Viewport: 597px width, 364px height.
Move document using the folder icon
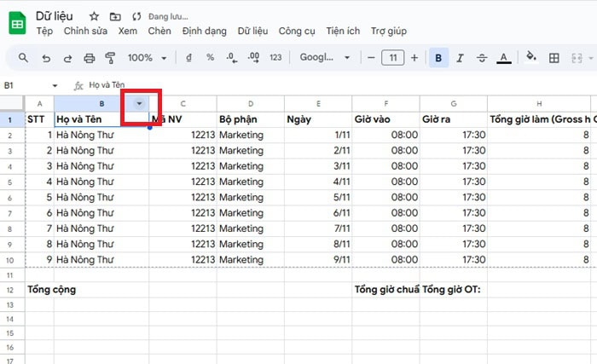(x=115, y=16)
